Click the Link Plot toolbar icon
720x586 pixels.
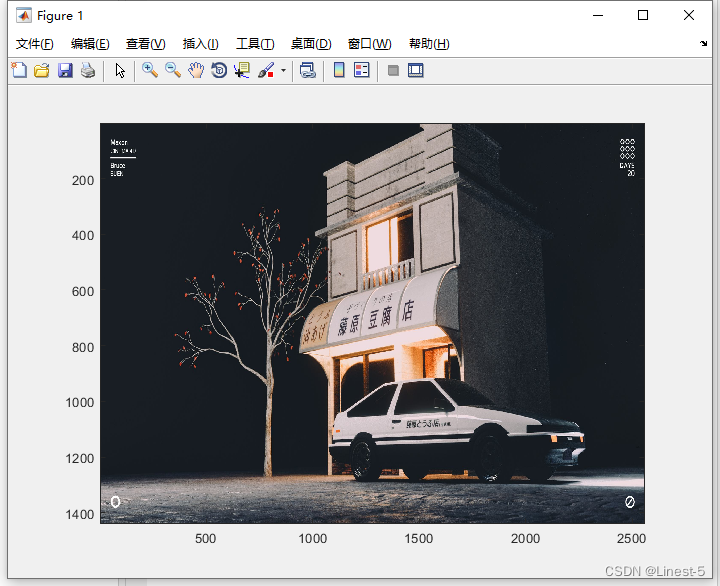point(308,70)
